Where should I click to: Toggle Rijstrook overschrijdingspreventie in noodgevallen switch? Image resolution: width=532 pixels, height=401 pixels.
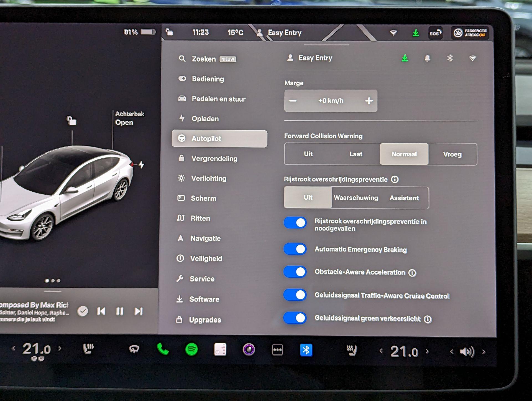pyautogui.click(x=295, y=222)
